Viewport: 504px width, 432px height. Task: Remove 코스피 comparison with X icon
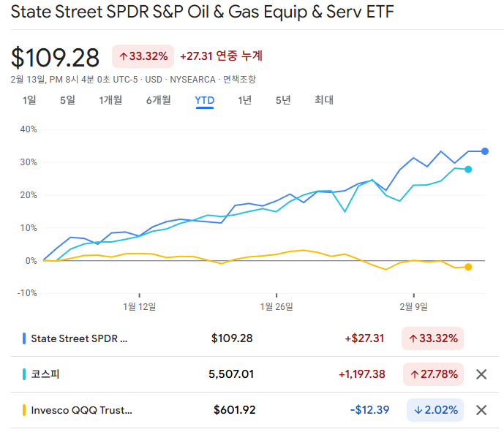481,374
